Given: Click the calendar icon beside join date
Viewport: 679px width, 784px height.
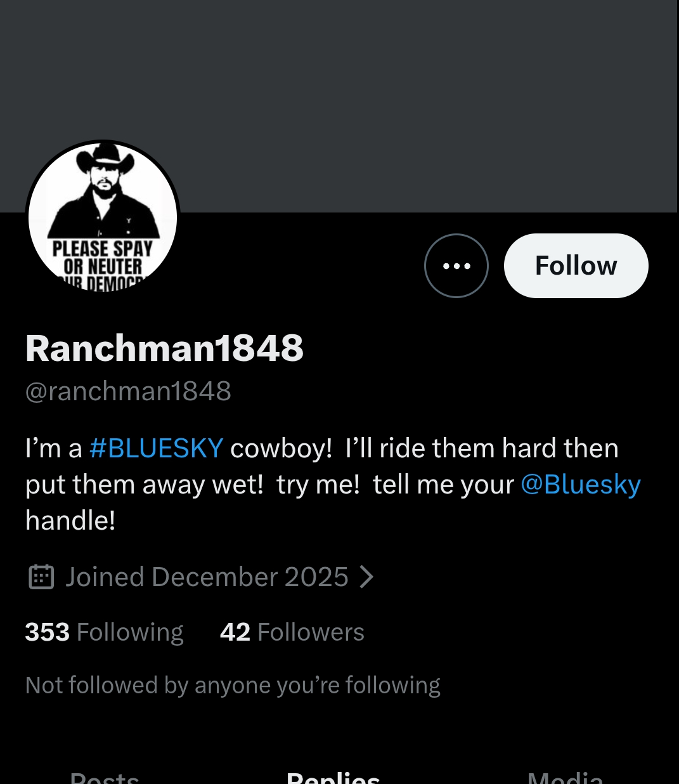Looking at the screenshot, I should pos(41,577).
